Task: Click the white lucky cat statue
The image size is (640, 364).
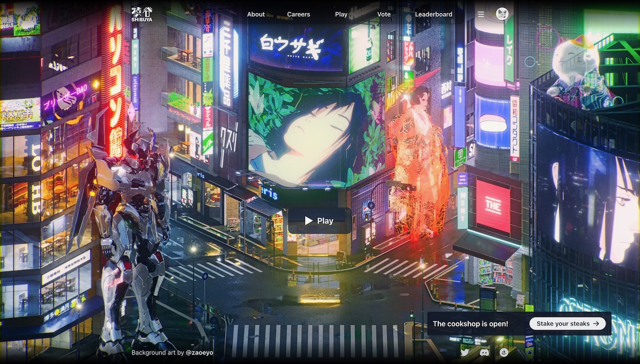Action: pos(575,70)
